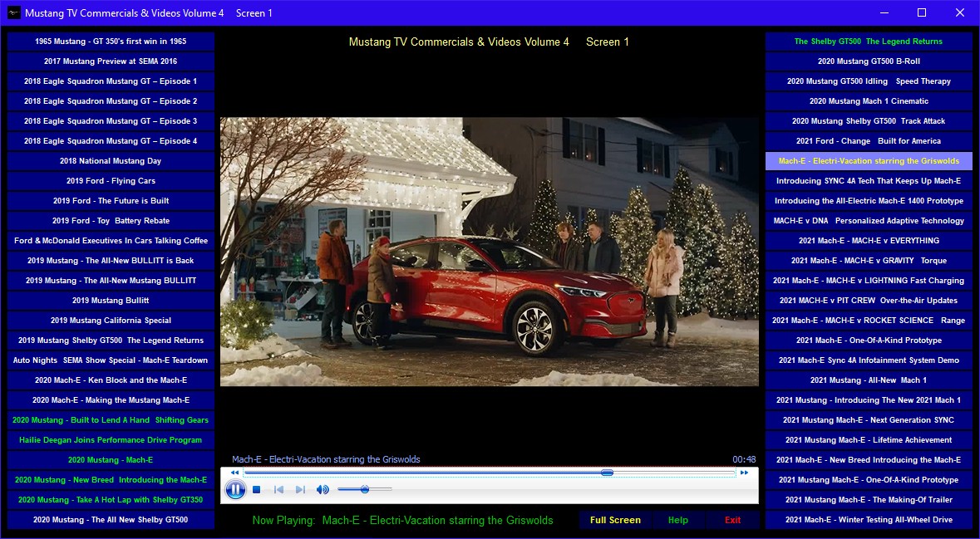
Task: Click the app icon in the title bar
Action: pyautogui.click(x=14, y=12)
